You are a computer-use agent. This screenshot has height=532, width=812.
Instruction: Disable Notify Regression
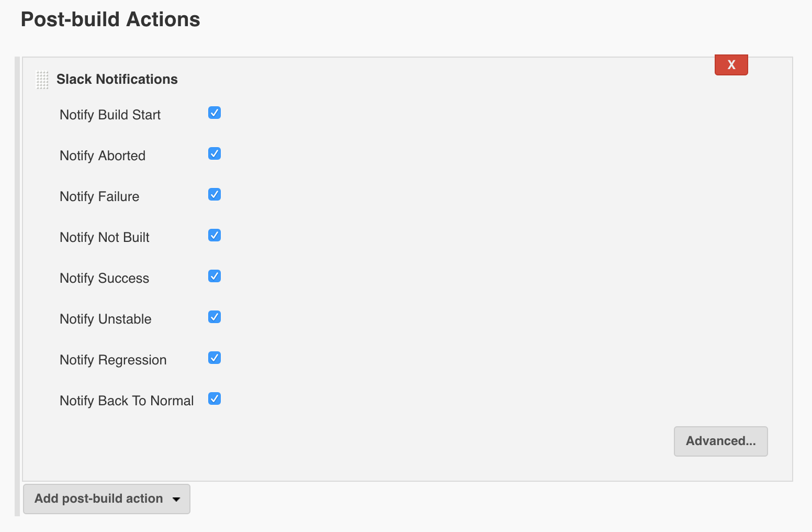pos(215,358)
